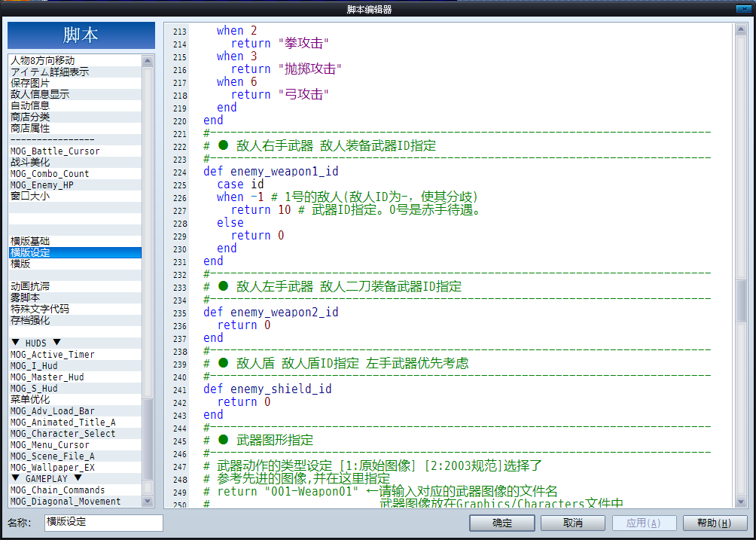Select script 横版 in list

point(75,264)
